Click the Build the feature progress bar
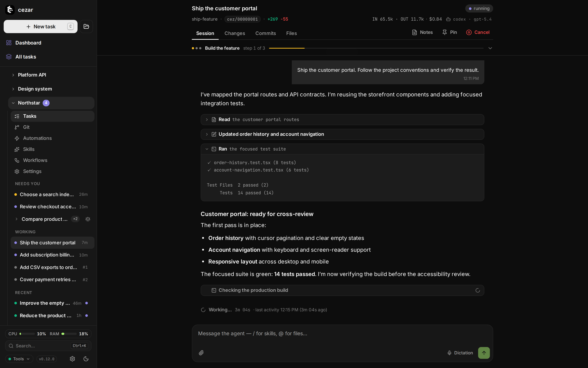 pos(376,48)
